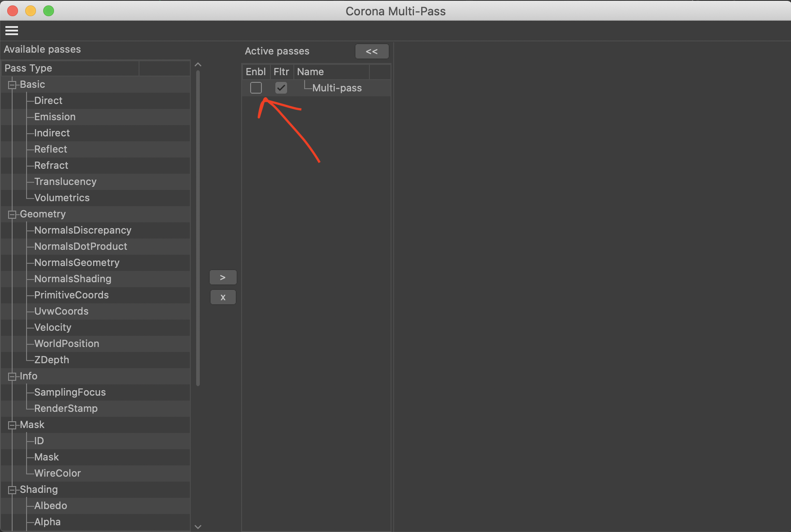This screenshot has height=532, width=791.
Task: Open the hamburger menu icon
Action: pyautogui.click(x=12, y=31)
